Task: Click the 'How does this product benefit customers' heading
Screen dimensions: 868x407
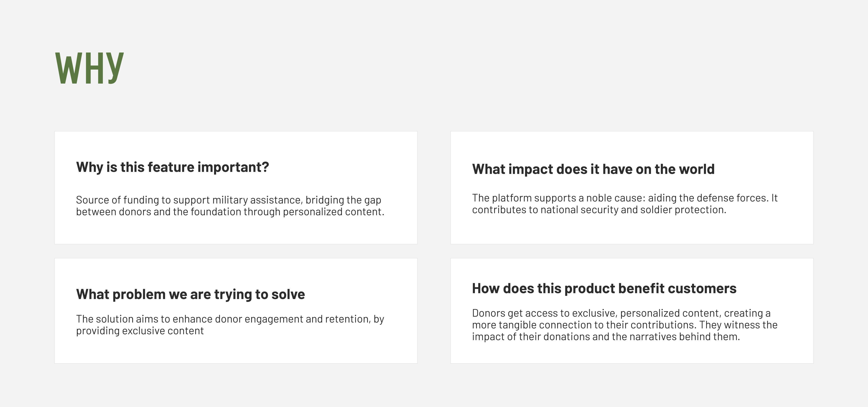Action: (x=604, y=288)
